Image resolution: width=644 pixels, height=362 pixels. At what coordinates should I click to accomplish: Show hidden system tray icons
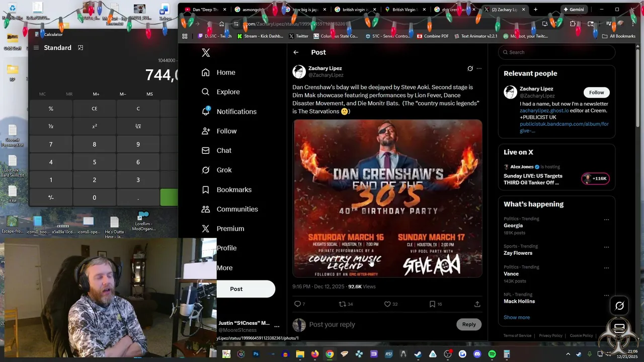click(568, 354)
